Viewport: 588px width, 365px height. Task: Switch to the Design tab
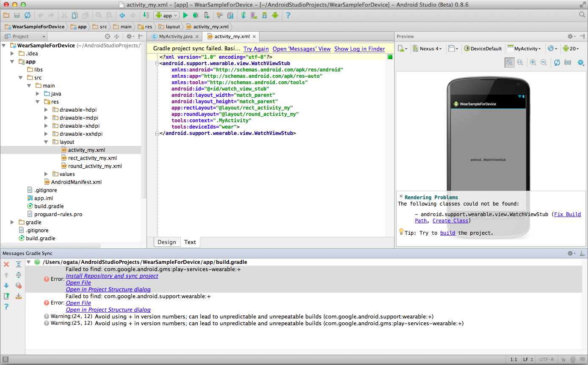click(x=167, y=242)
